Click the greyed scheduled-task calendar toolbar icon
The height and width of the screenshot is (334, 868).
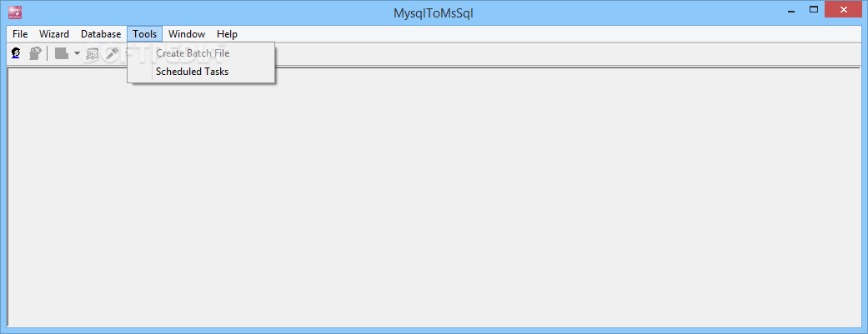coord(93,53)
